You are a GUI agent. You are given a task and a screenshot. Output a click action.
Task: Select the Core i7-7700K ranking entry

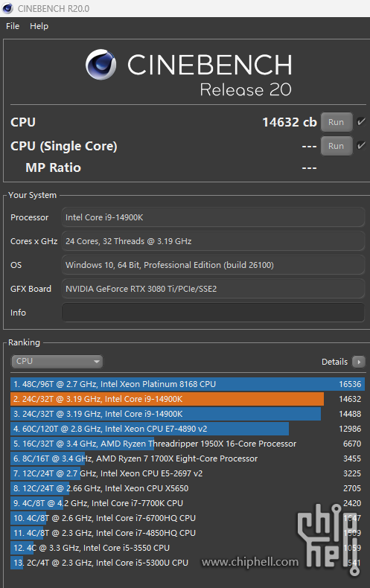(188, 503)
